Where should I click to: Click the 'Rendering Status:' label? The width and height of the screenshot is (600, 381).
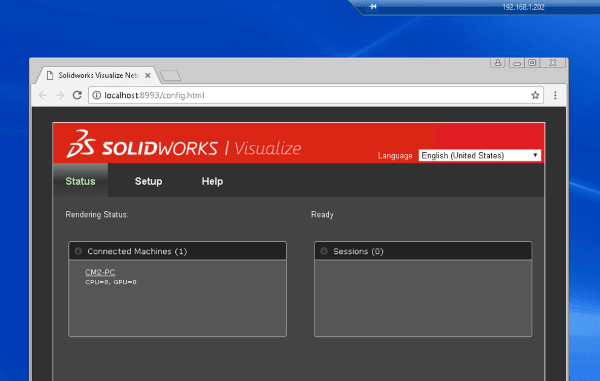[x=97, y=215]
